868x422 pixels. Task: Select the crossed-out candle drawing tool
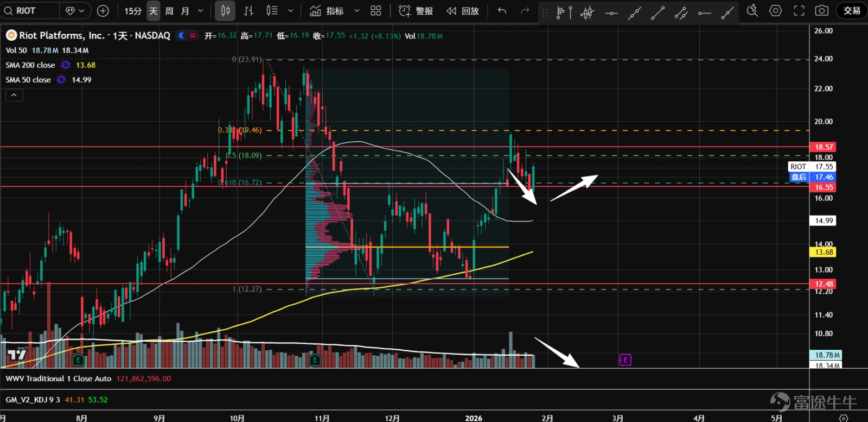tap(588, 12)
